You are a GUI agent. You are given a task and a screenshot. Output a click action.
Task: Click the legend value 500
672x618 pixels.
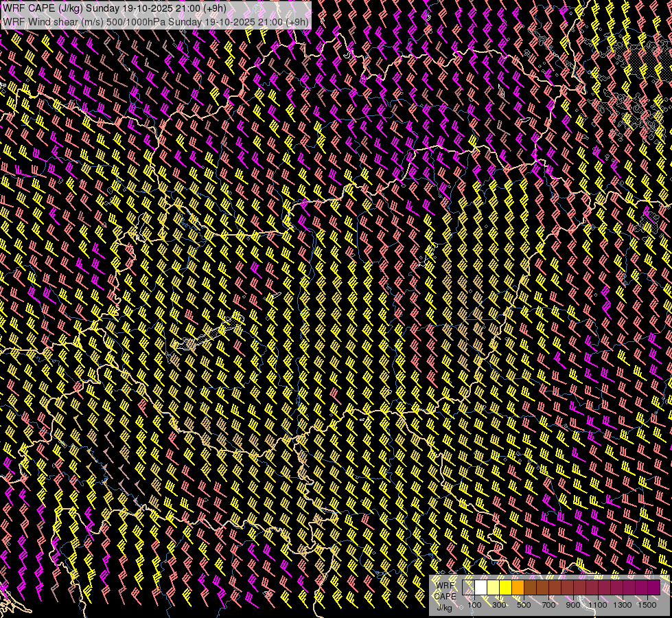click(524, 605)
